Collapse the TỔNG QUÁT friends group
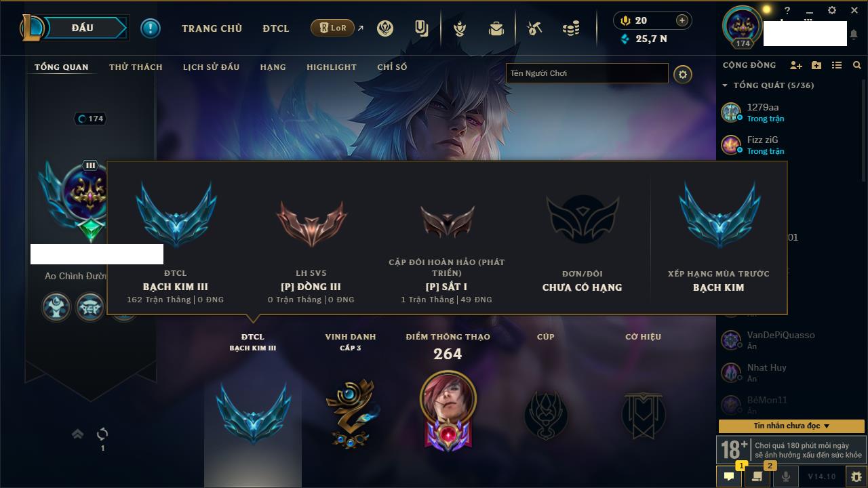This screenshot has width=868, height=488. (x=725, y=85)
